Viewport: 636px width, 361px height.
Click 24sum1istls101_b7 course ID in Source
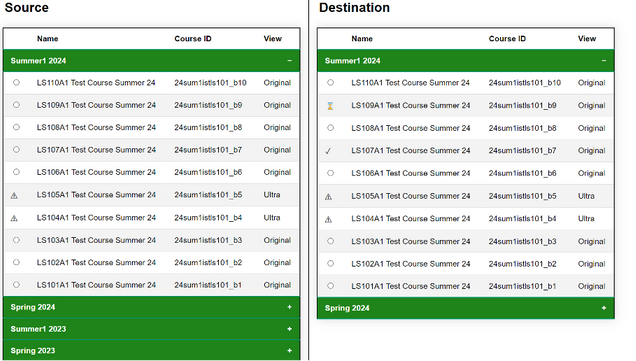[x=208, y=150]
